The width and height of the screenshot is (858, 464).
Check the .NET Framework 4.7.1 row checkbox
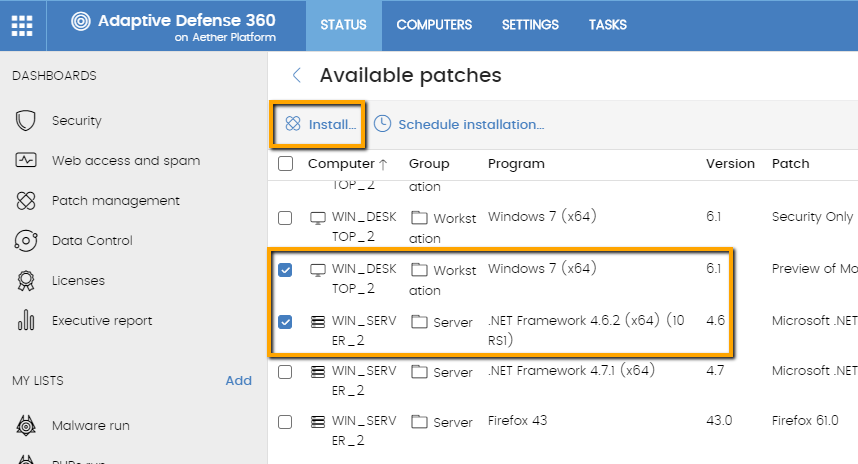285,372
